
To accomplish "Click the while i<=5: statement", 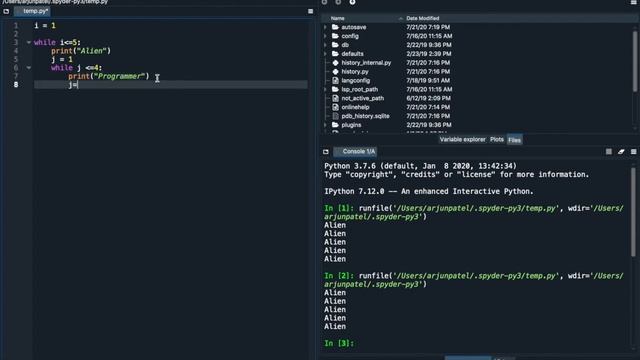I will click(x=57, y=42).
